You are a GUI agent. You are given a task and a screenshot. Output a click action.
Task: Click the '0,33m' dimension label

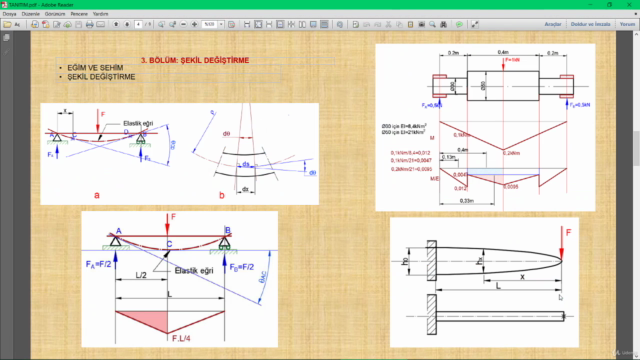[x=467, y=201]
